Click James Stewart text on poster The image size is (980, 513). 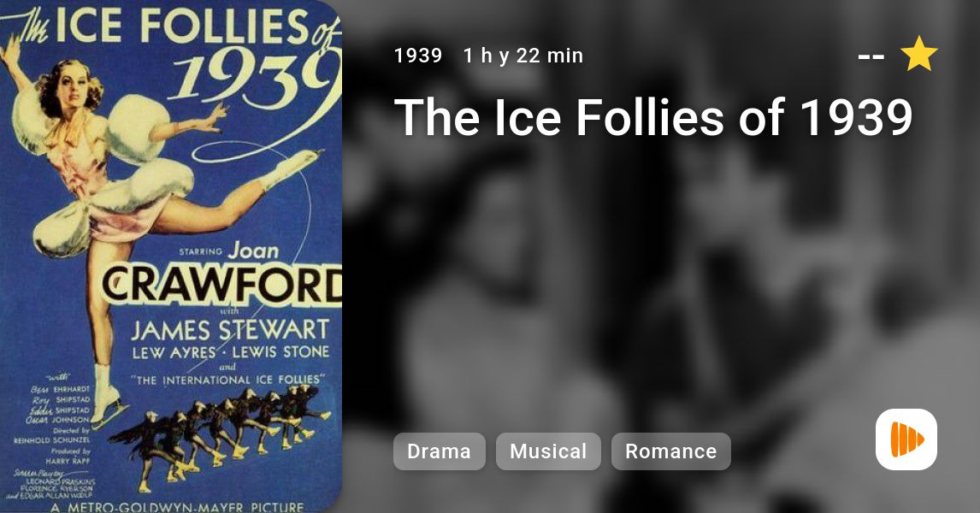click(230, 330)
